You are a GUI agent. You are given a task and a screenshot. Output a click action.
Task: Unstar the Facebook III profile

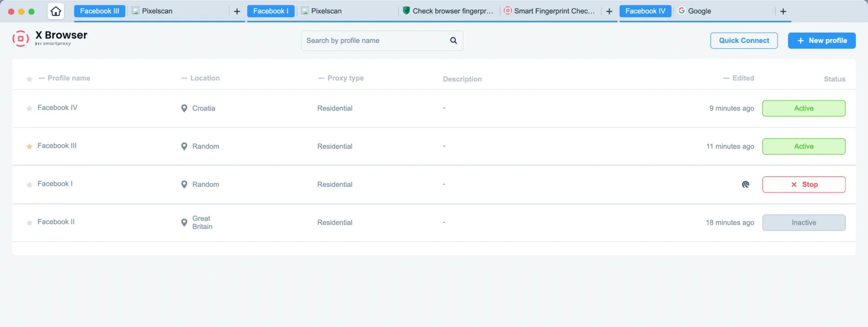pos(29,146)
